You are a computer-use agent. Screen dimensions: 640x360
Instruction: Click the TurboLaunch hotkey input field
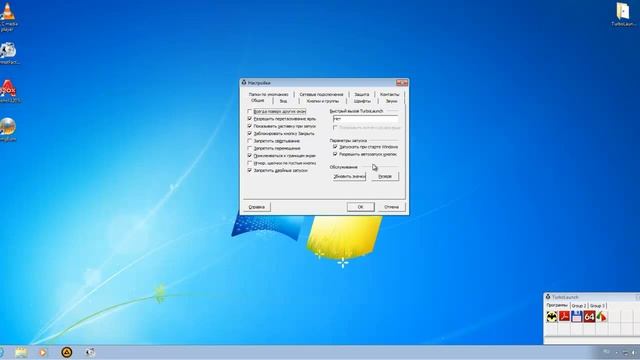coord(365,119)
